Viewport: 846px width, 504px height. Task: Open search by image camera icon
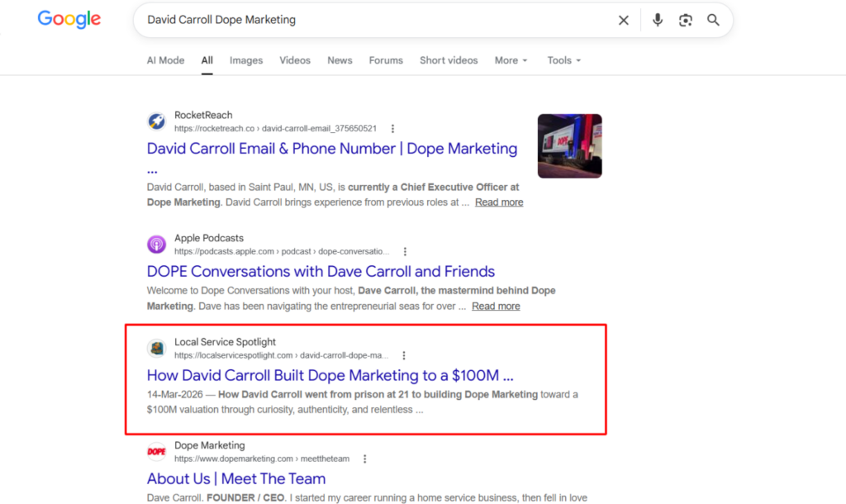(x=685, y=21)
